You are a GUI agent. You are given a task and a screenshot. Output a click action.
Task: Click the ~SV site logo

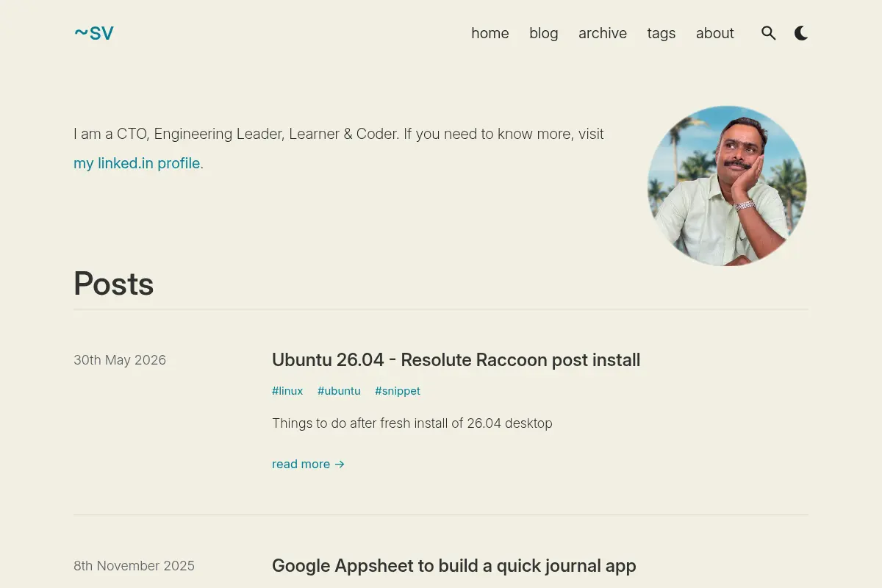(x=93, y=33)
